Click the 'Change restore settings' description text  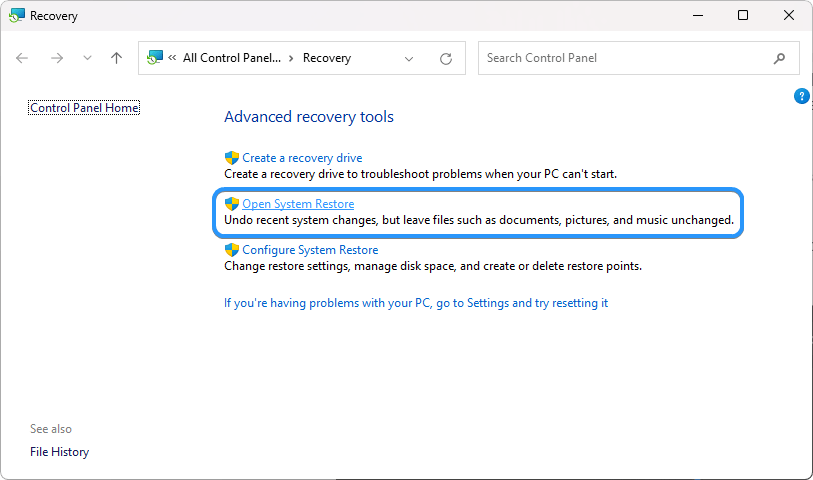pos(433,266)
